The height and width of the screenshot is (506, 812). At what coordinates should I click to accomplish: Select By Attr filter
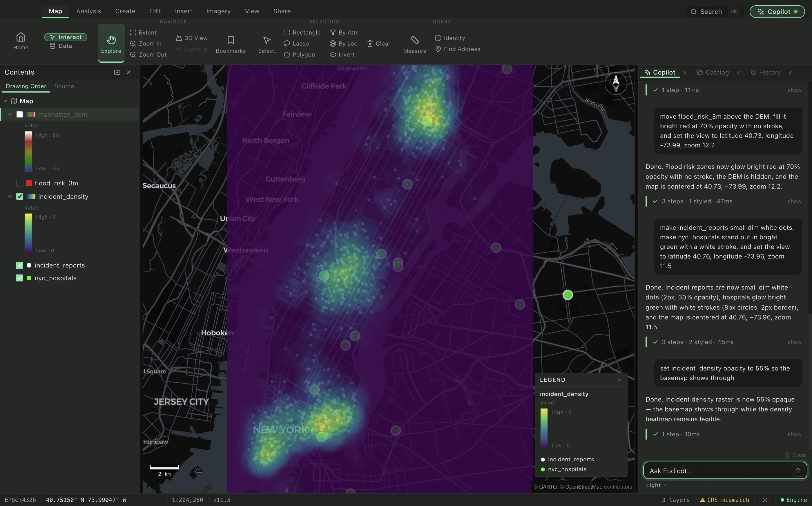[344, 32]
